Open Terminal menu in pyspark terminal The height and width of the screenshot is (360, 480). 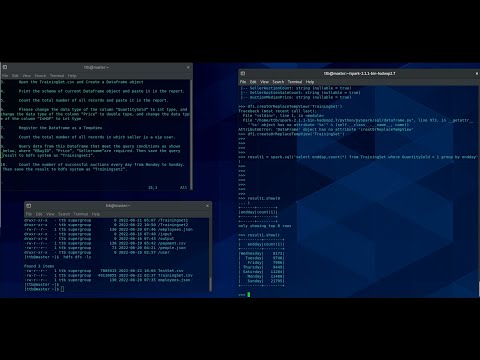[x=295, y=82]
